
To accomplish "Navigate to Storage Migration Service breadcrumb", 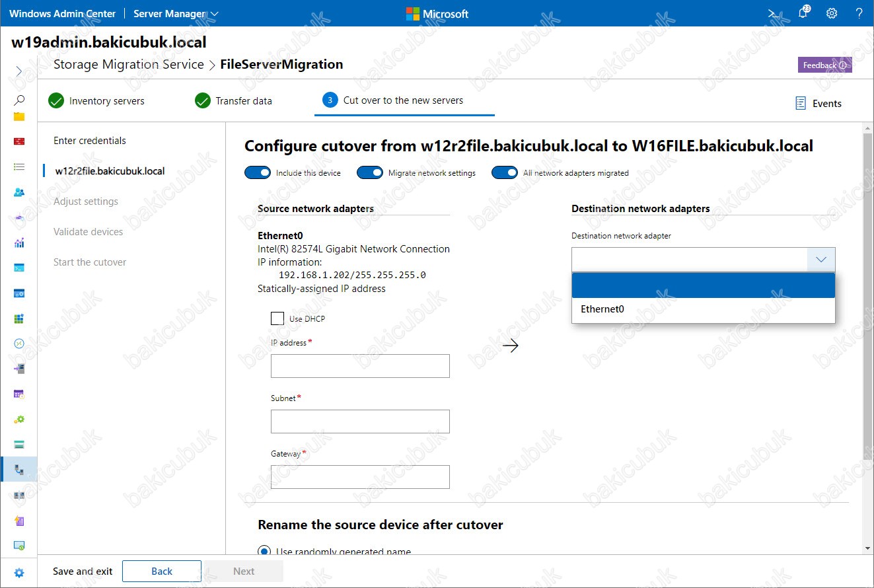I will tap(129, 65).
